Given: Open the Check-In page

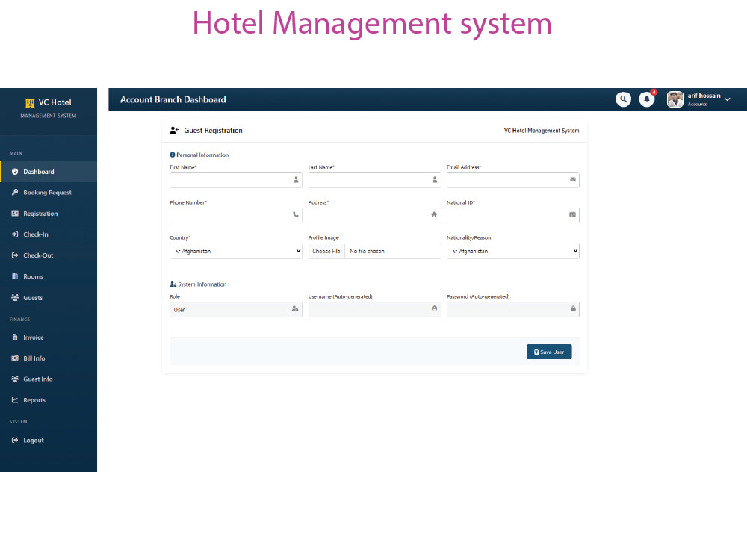Looking at the screenshot, I should pos(49,234).
